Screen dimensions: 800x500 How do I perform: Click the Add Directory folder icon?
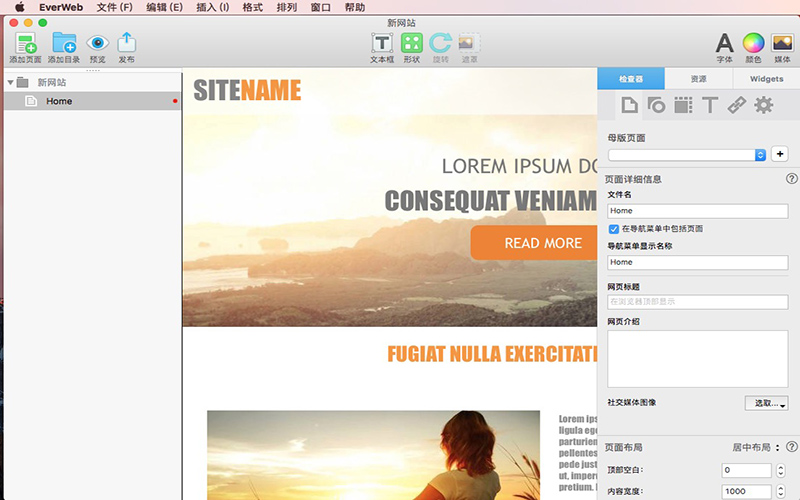[64, 43]
